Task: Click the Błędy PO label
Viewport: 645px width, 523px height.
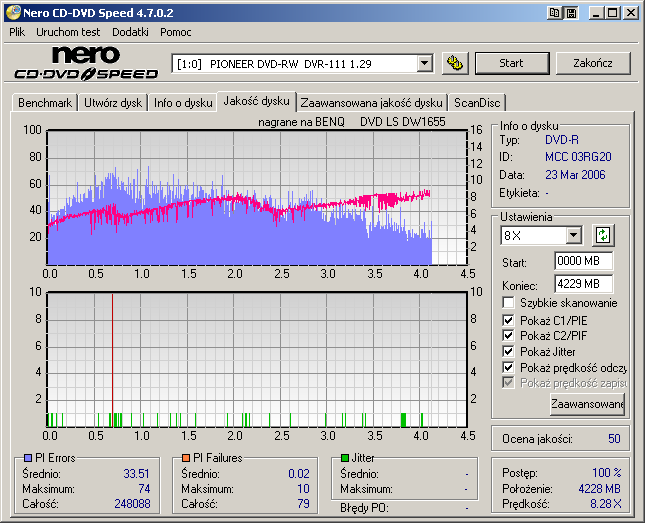Action: (x=364, y=508)
